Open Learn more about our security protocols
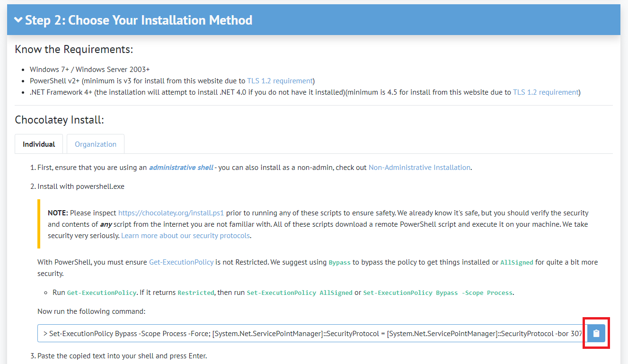Screen dimensions: 628x364 186,235
